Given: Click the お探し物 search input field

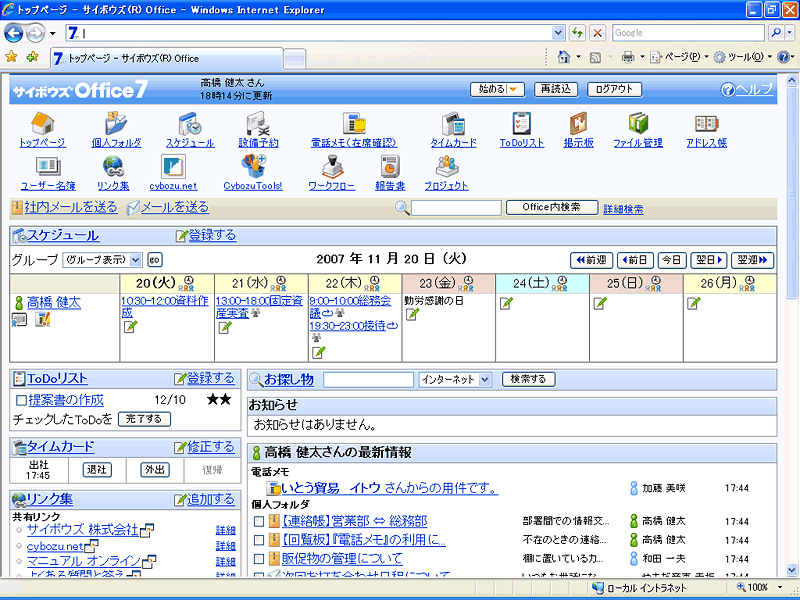Looking at the screenshot, I should click(x=368, y=380).
